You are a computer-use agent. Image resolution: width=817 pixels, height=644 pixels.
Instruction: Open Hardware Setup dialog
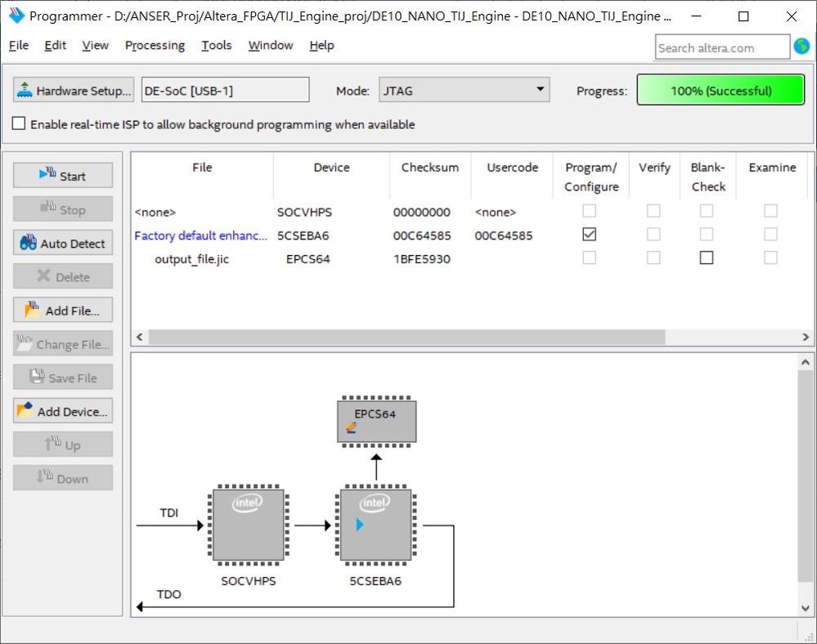pyautogui.click(x=74, y=90)
